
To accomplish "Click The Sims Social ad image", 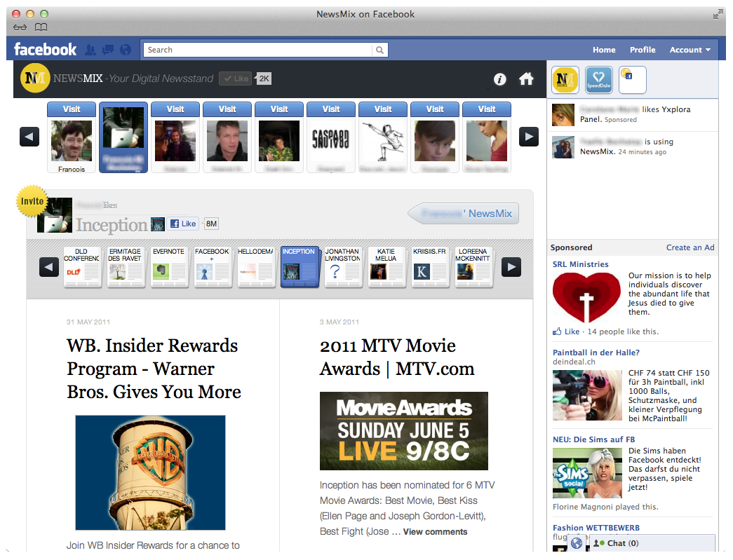I will (x=587, y=473).
